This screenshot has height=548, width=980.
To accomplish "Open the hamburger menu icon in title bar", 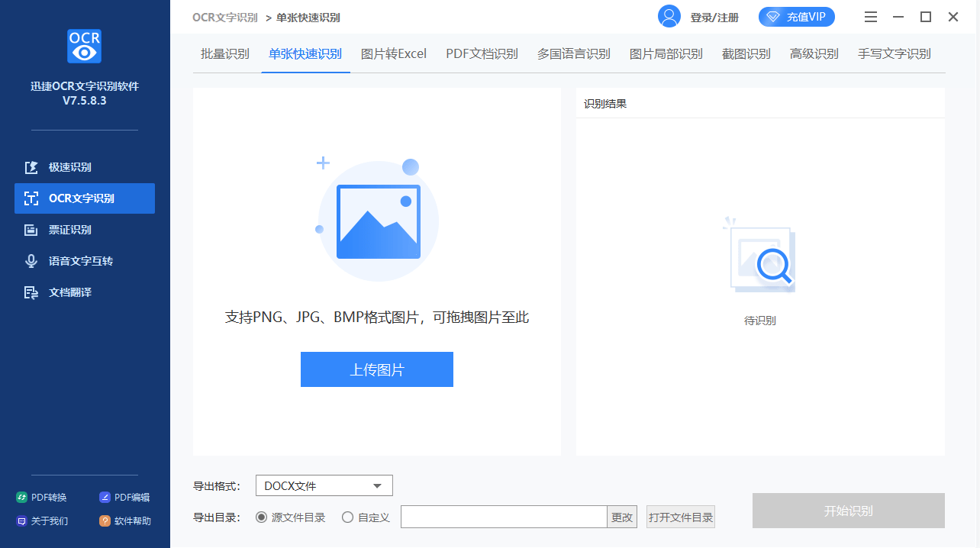I will 871,17.
